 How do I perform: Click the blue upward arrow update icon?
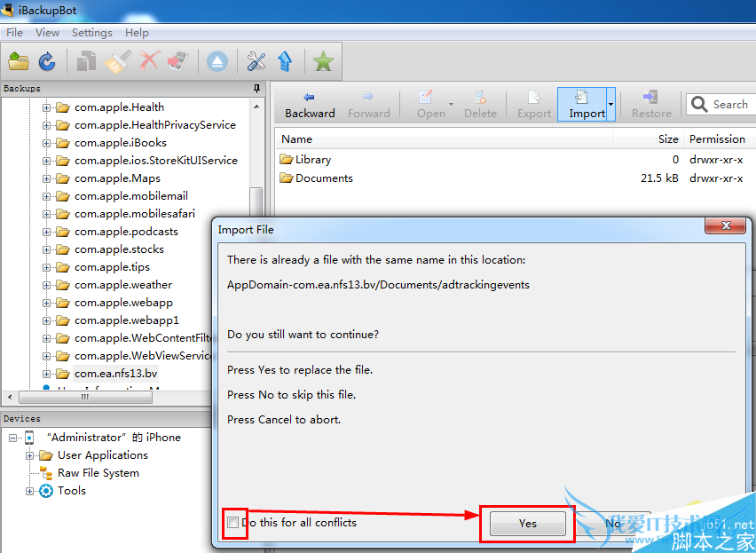click(x=286, y=62)
